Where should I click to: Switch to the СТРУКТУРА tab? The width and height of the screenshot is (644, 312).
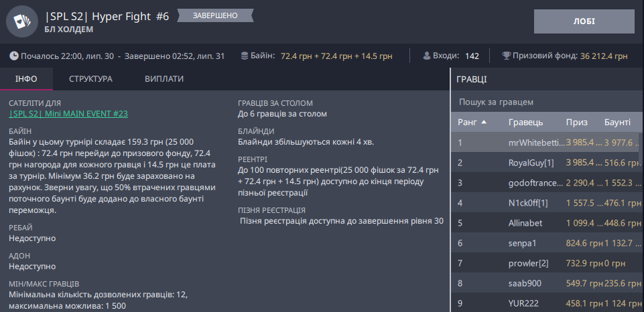90,79
